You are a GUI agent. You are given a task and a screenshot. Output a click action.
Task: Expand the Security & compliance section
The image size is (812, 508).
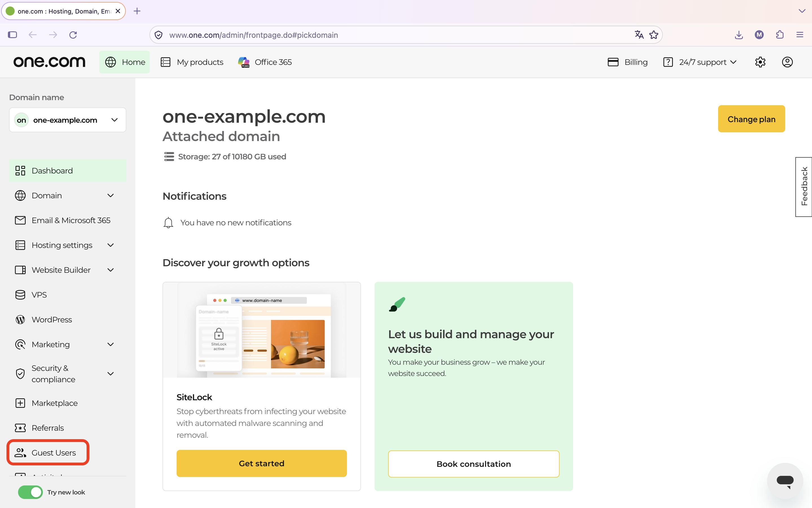pyautogui.click(x=67, y=374)
